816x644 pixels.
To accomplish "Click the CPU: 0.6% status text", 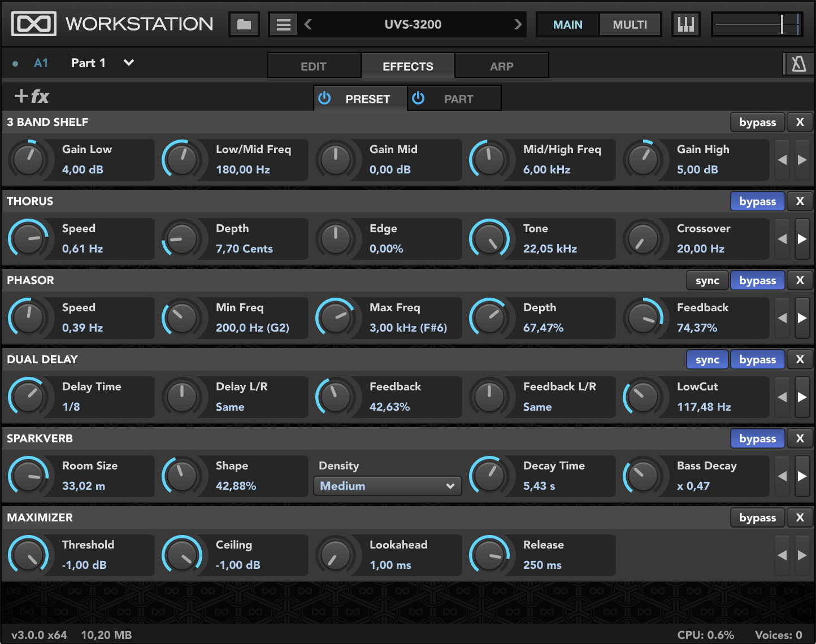I will pyautogui.click(x=706, y=635).
